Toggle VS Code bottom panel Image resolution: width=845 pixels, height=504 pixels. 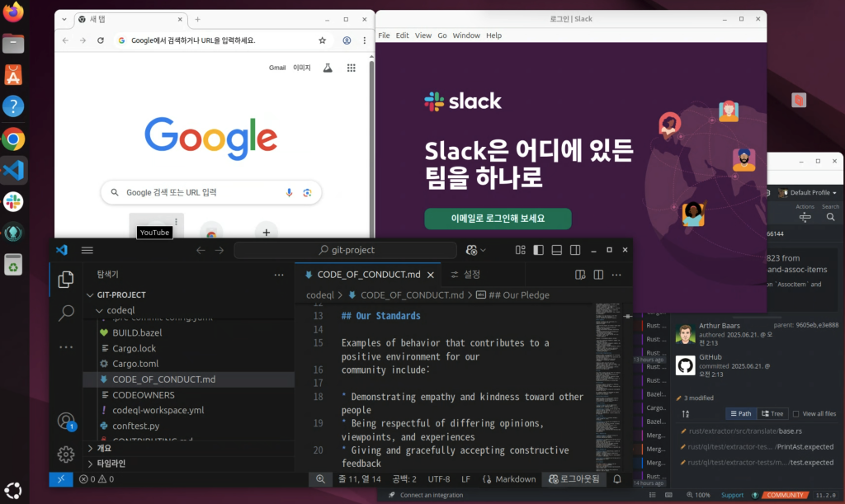[x=557, y=250]
